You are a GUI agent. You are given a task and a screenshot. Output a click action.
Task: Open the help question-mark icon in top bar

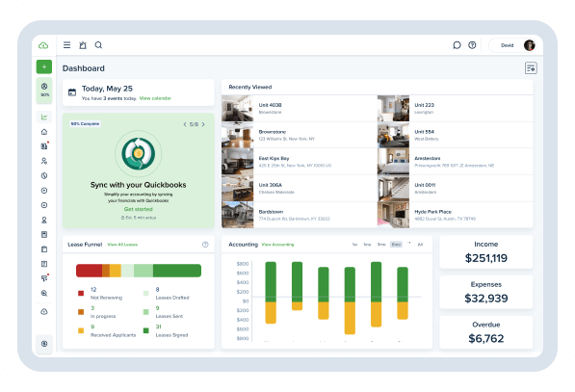[472, 45]
